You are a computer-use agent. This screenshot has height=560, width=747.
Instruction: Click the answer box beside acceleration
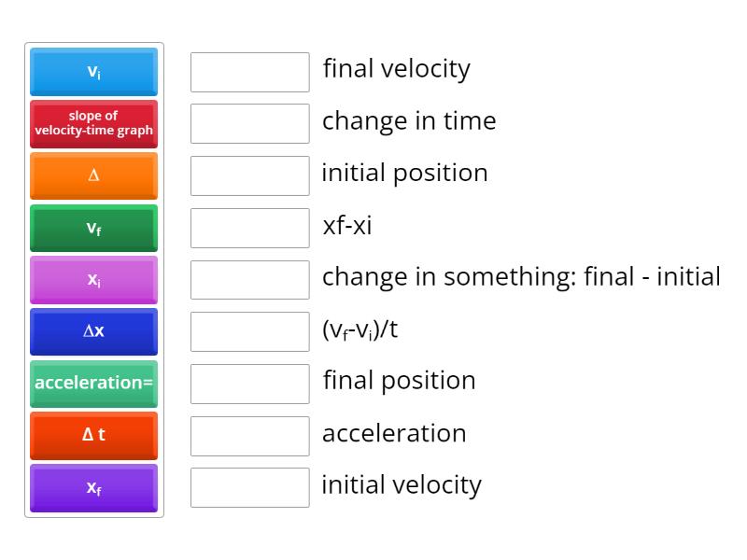point(249,435)
